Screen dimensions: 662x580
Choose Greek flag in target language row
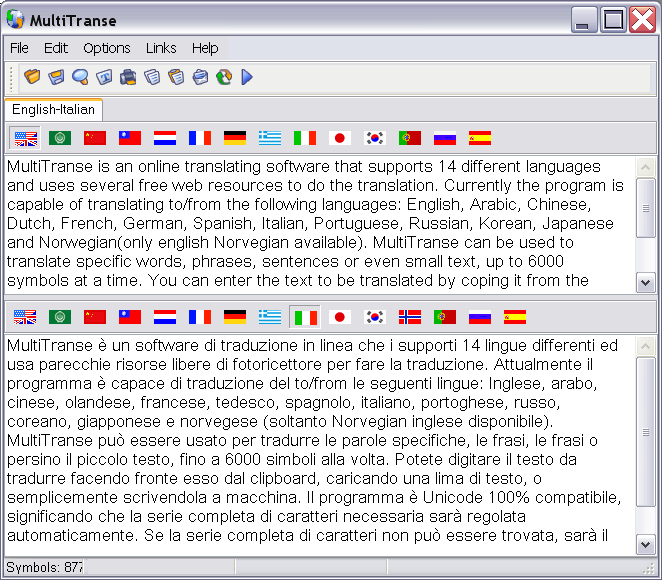tap(270, 317)
